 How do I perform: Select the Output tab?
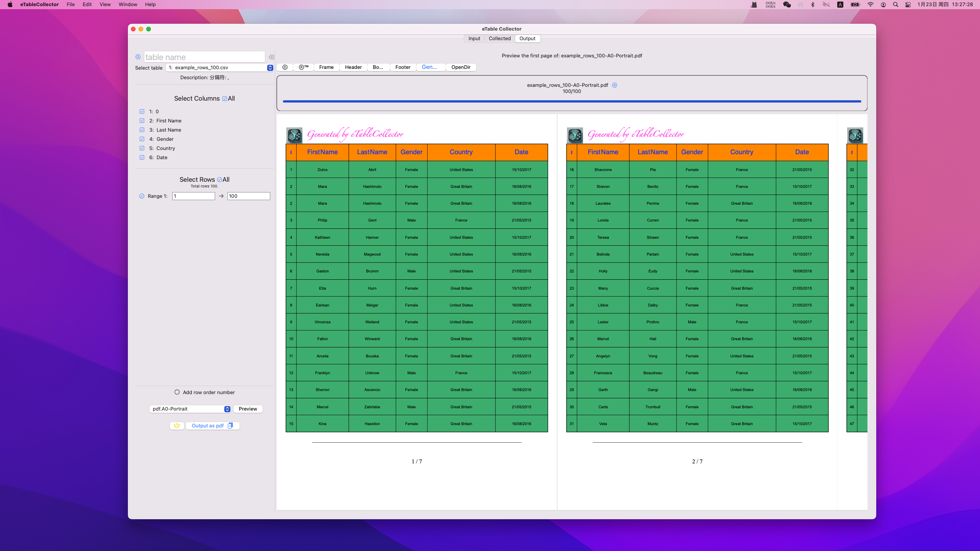(527, 39)
